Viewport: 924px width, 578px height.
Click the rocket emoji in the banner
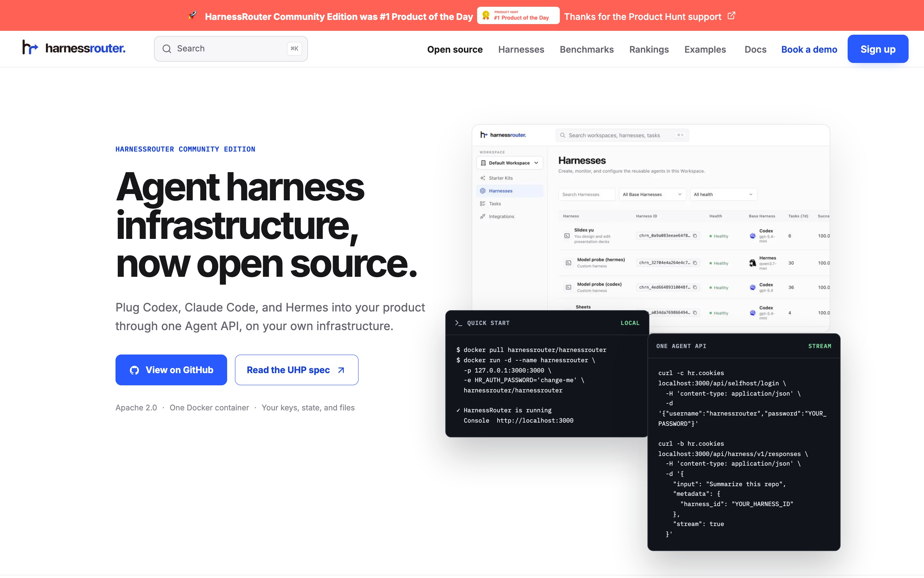(x=193, y=16)
